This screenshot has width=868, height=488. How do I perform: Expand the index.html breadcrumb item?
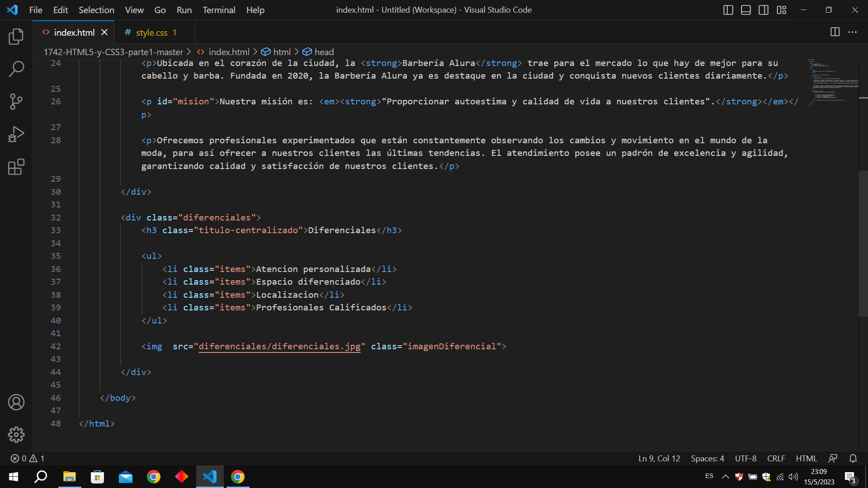click(x=223, y=52)
